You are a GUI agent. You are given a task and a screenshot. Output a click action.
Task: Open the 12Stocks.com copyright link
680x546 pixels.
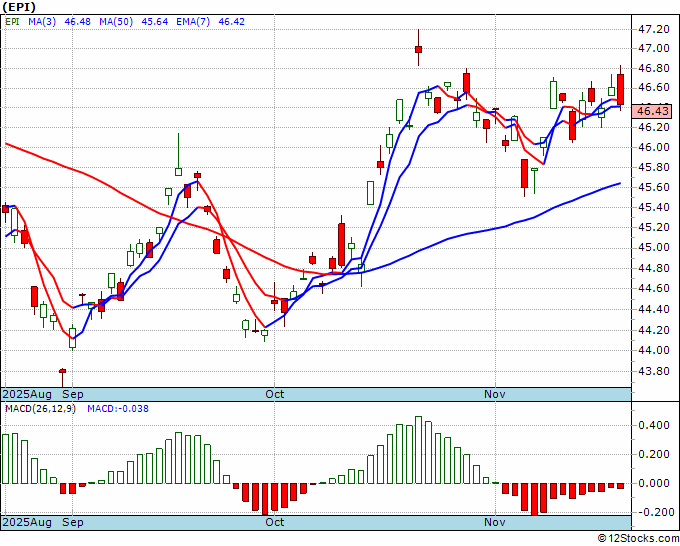pos(638,539)
